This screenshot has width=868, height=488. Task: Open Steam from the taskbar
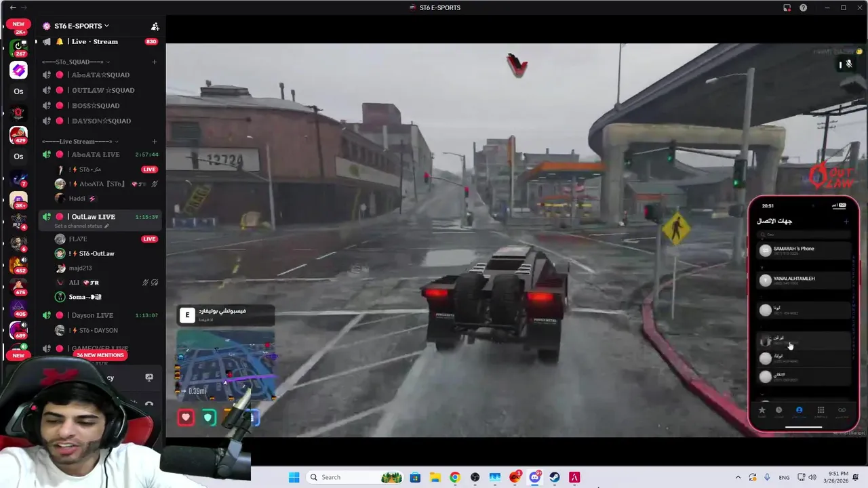[555, 477]
